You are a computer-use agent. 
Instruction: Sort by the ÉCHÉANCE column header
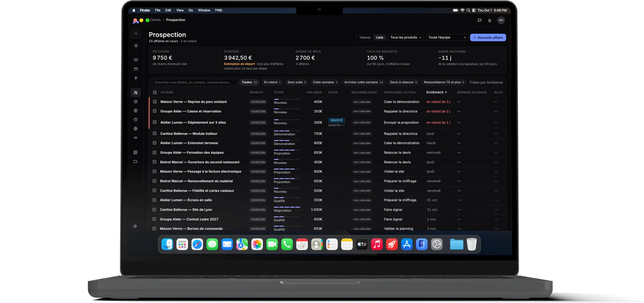[x=437, y=92]
